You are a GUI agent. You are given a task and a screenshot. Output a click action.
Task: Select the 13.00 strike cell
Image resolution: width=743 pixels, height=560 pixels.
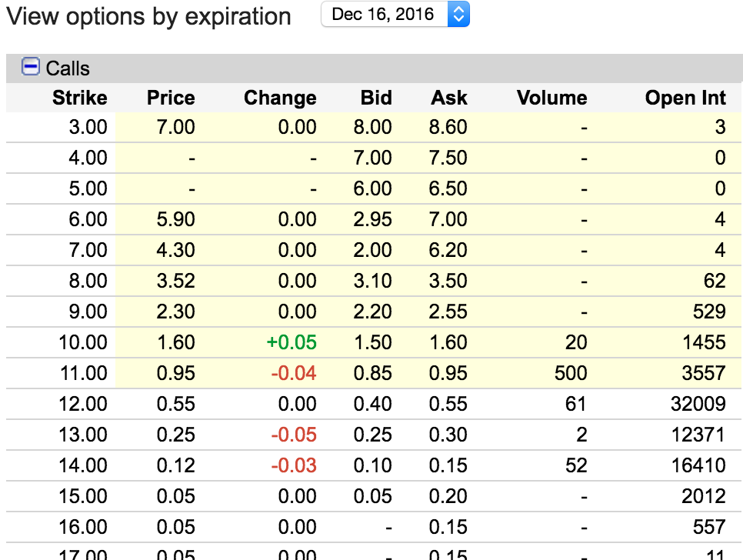point(83,435)
